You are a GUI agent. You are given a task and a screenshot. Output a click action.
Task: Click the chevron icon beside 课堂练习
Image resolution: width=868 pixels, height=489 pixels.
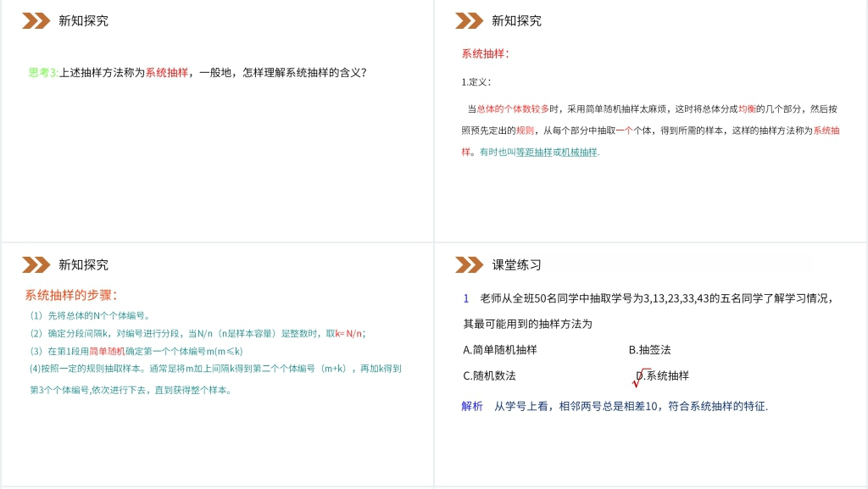469,265
